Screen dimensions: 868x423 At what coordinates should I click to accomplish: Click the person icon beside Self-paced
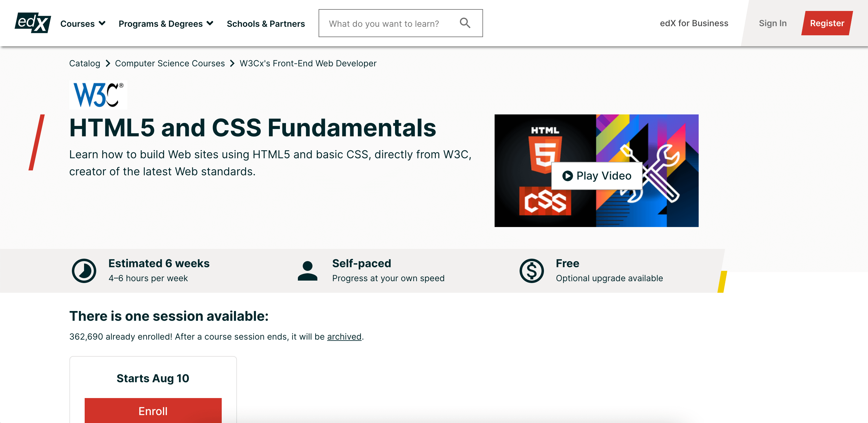point(307,271)
